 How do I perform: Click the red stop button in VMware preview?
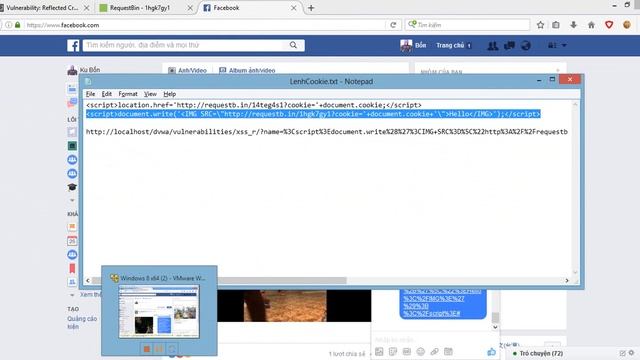[x=147, y=349]
